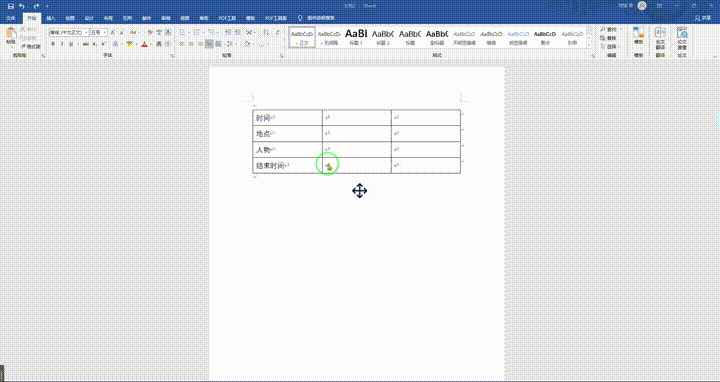Screen dimensions: 720x382
Task: Toggle Bold formatting
Action: coord(53,44)
